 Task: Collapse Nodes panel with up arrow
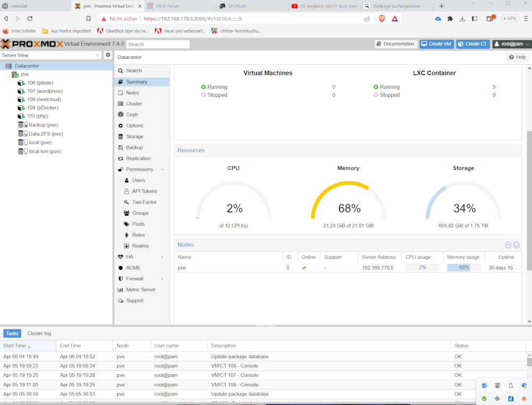tap(508, 245)
